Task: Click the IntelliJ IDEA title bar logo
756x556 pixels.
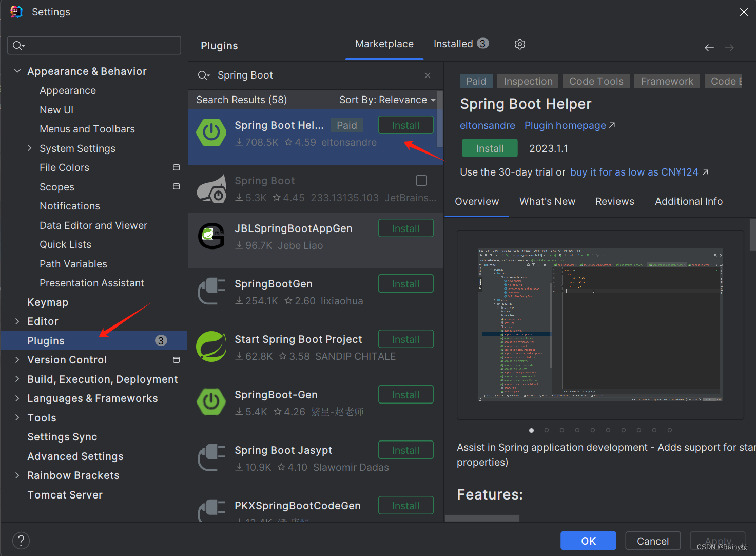Action: [15, 11]
